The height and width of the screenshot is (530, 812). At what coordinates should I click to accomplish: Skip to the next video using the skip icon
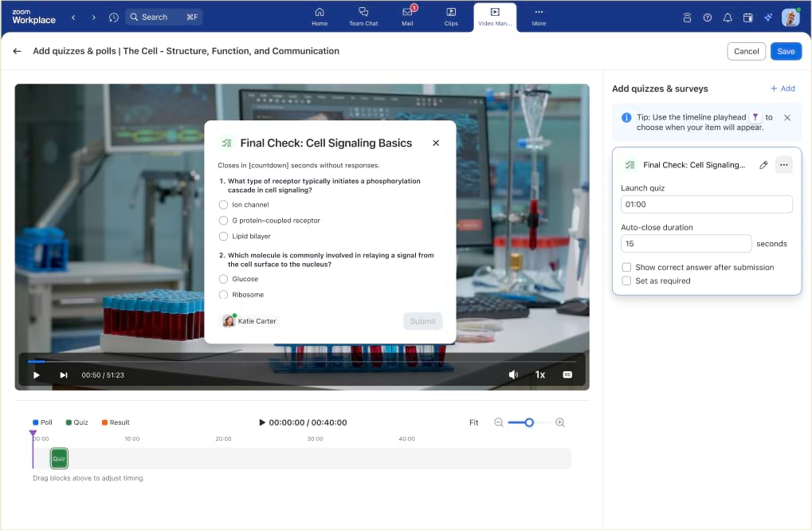pyautogui.click(x=64, y=375)
